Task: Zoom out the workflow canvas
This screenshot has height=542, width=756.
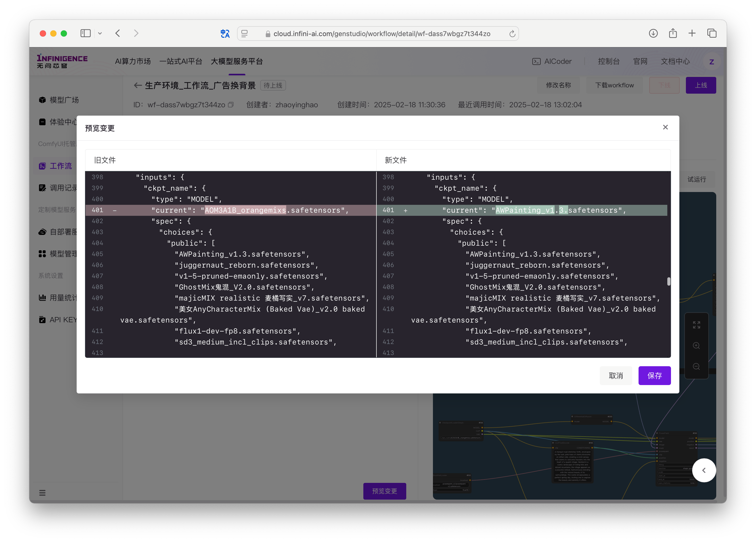Action: [x=696, y=367]
